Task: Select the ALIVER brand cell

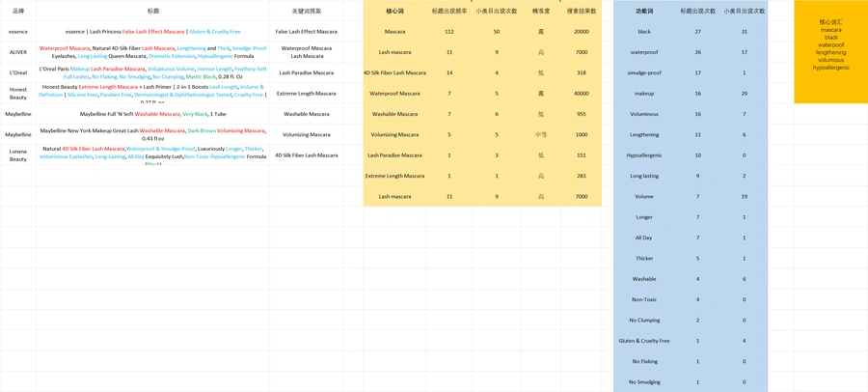Action: [x=18, y=52]
